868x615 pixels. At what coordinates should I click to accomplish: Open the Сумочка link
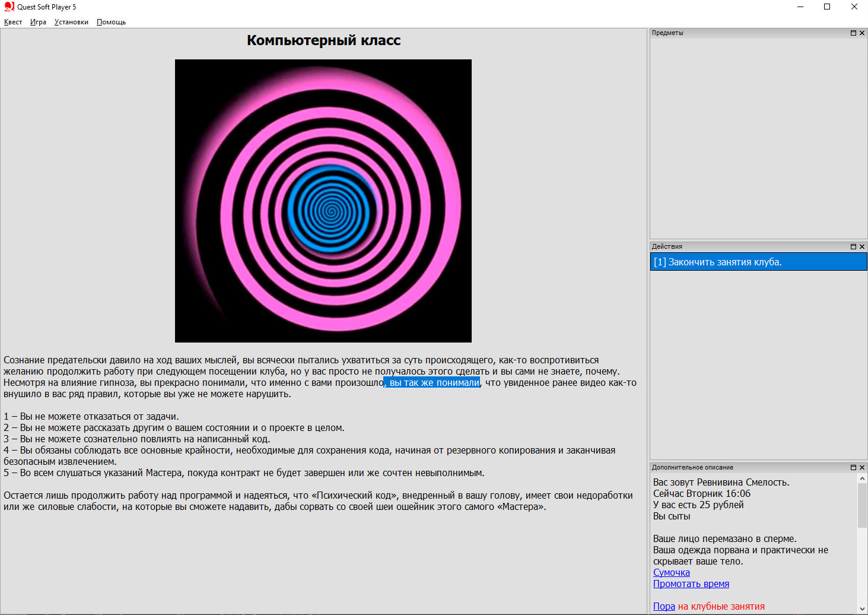[671, 572]
